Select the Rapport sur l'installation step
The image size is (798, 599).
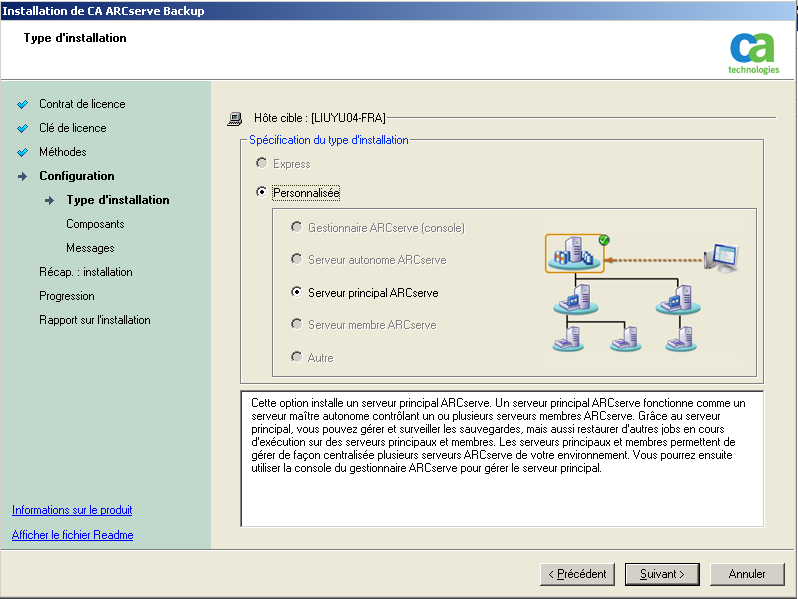95,320
